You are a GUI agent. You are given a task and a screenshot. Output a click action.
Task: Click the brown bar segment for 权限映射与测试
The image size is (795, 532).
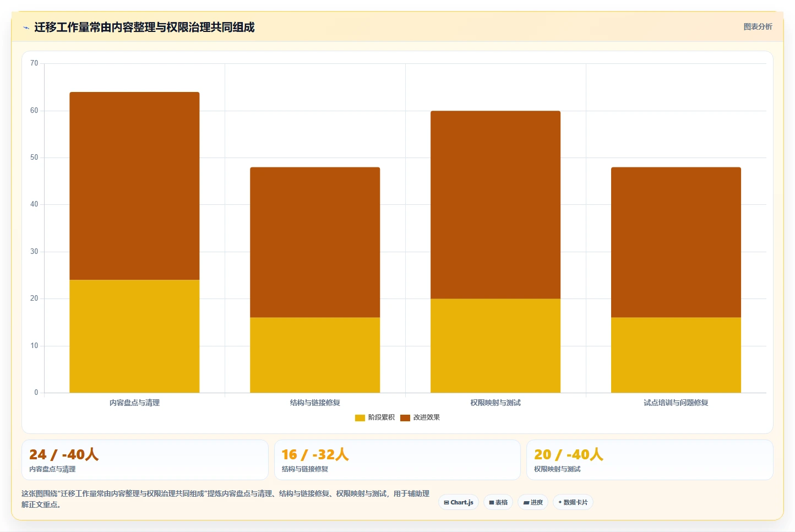click(495, 205)
